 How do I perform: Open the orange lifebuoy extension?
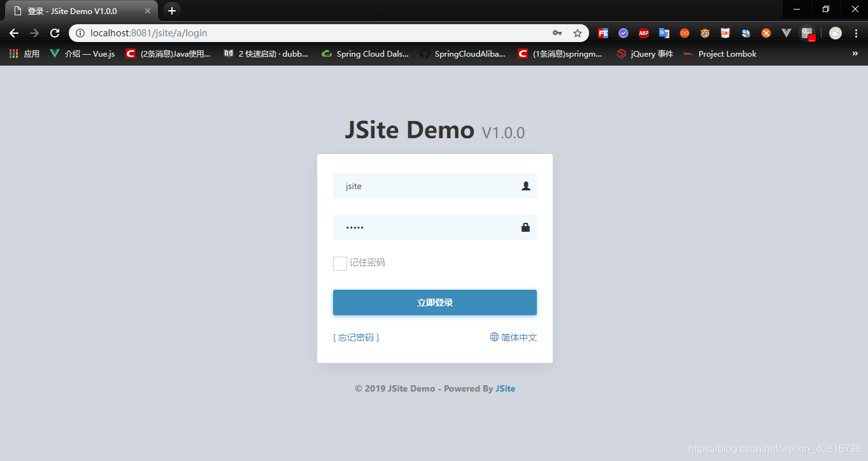(x=766, y=33)
